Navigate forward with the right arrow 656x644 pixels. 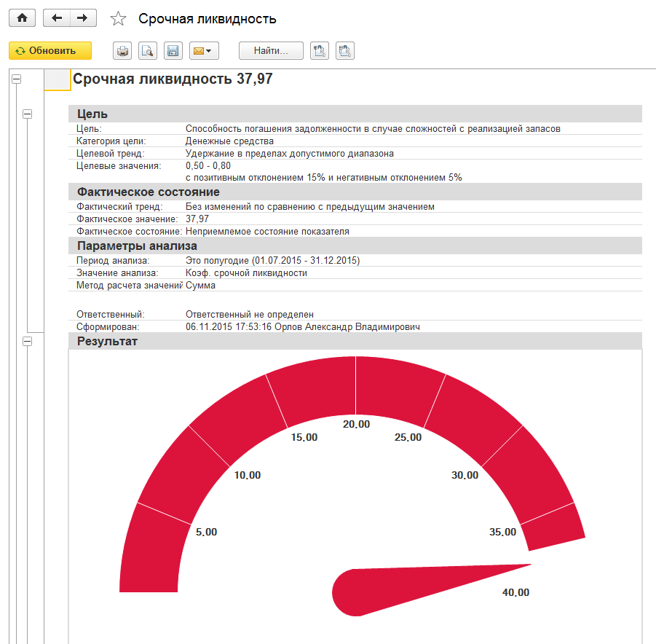point(83,18)
